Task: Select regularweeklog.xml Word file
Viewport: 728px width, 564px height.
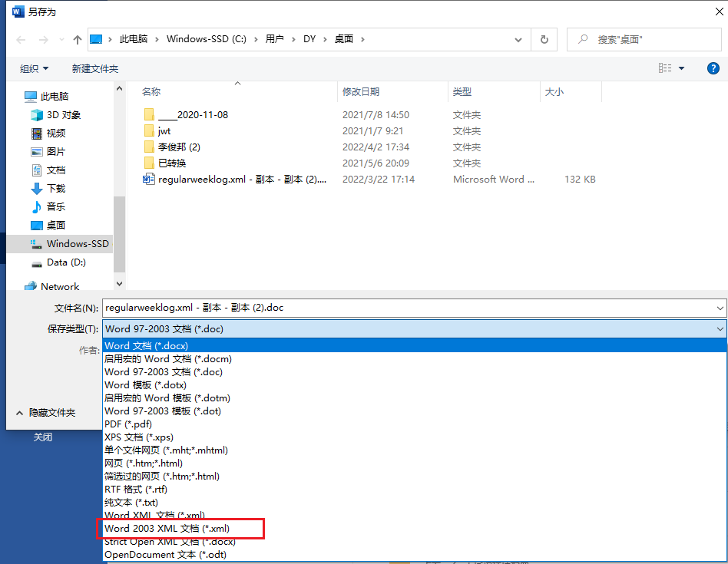Action: [235, 180]
